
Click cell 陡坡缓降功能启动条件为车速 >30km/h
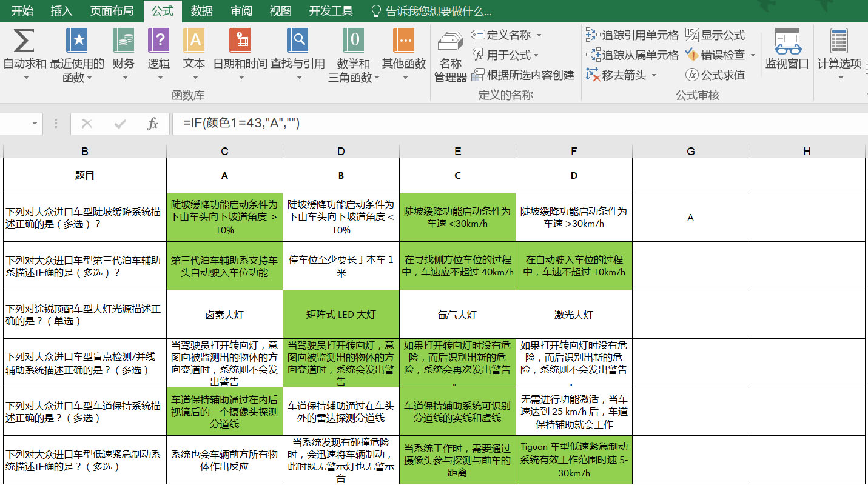click(574, 217)
